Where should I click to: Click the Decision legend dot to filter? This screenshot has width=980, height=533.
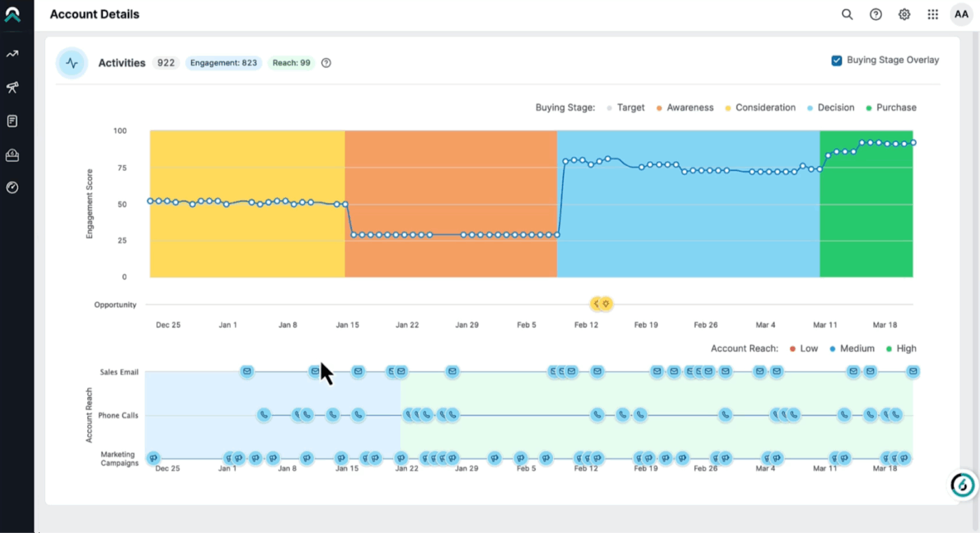pyautogui.click(x=808, y=107)
